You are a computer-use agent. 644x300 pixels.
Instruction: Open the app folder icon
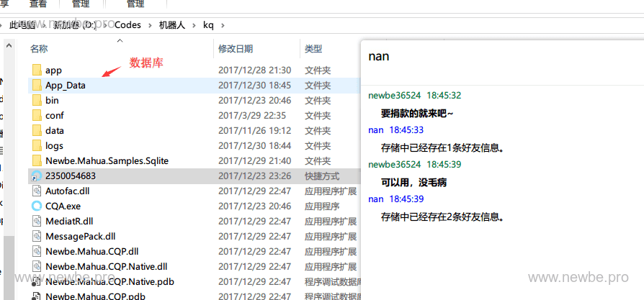[x=37, y=71]
